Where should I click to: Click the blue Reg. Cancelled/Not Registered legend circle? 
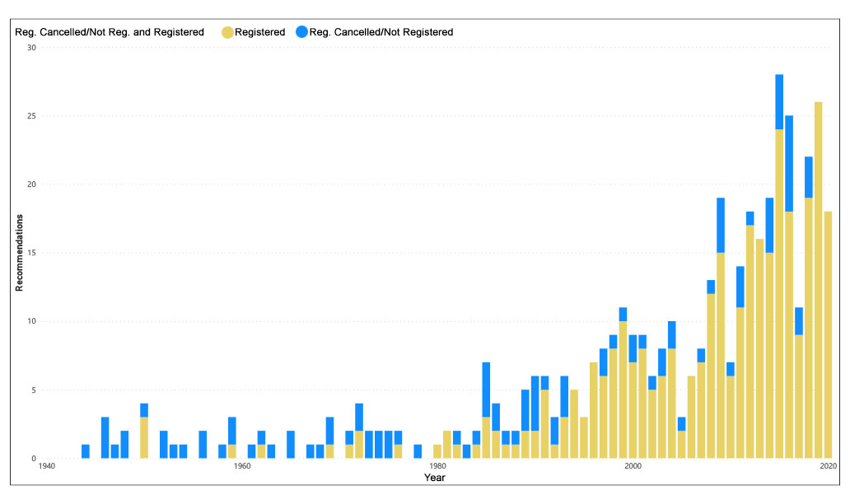[302, 32]
